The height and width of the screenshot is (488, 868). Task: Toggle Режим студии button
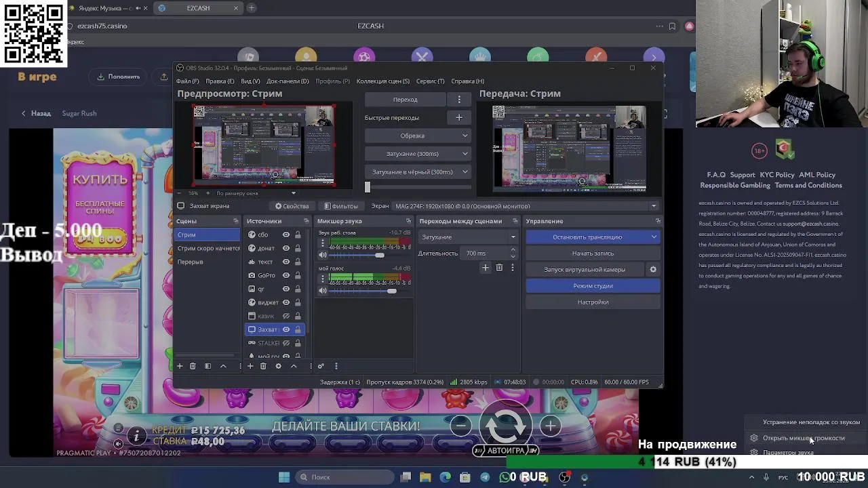tap(593, 286)
